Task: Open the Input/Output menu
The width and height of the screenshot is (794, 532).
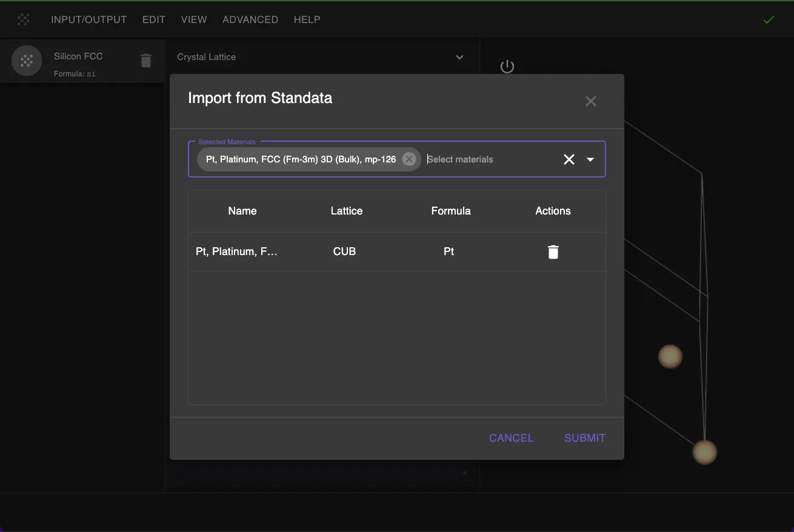Action: pyautogui.click(x=89, y=20)
